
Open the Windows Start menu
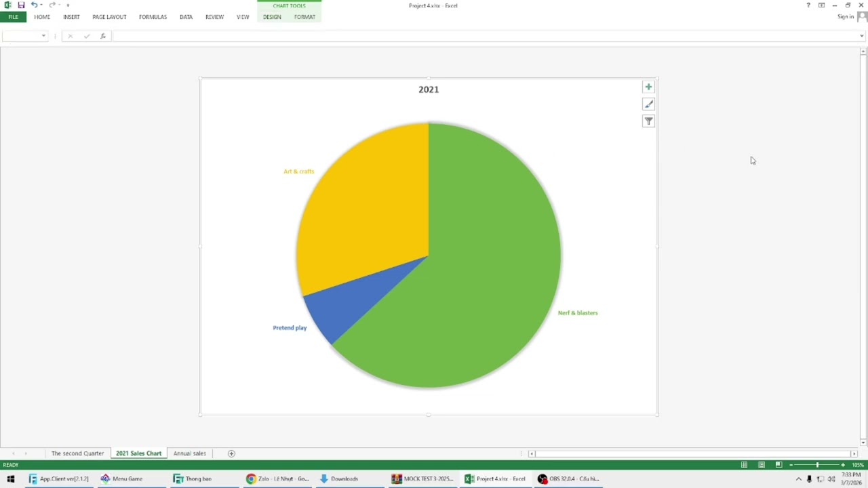[x=10, y=479]
